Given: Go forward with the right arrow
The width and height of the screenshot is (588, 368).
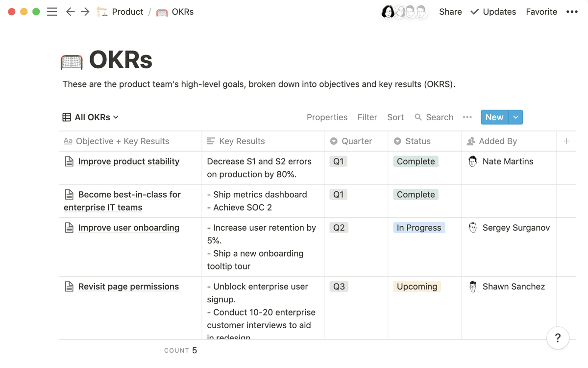Looking at the screenshot, I should (85, 12).
